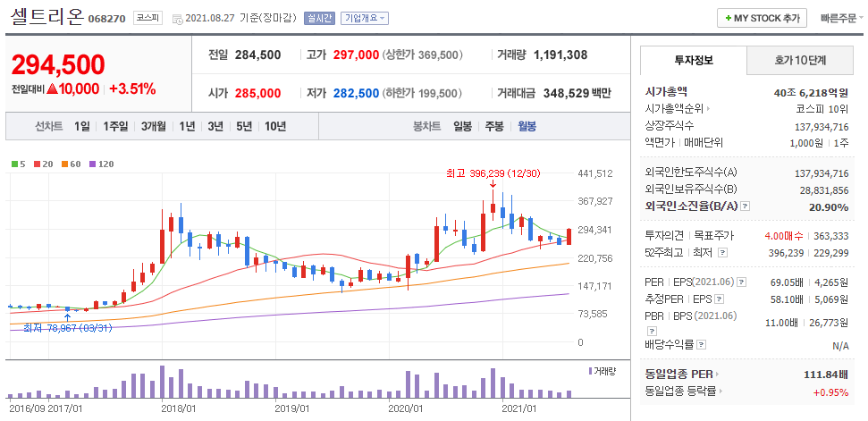The height and width of the screenshot is (421, 868).
Task: Select the 3개월 line chart period
Action: click(154, 126)
